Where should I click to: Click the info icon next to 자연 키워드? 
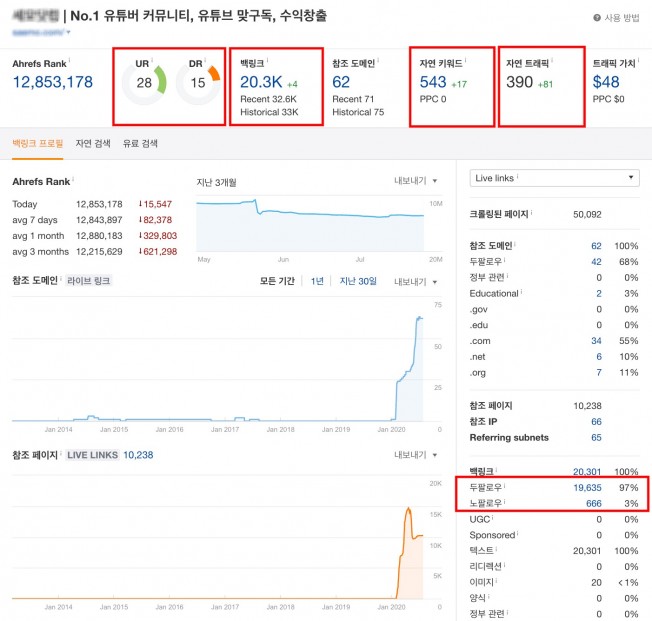coord(465,60)
